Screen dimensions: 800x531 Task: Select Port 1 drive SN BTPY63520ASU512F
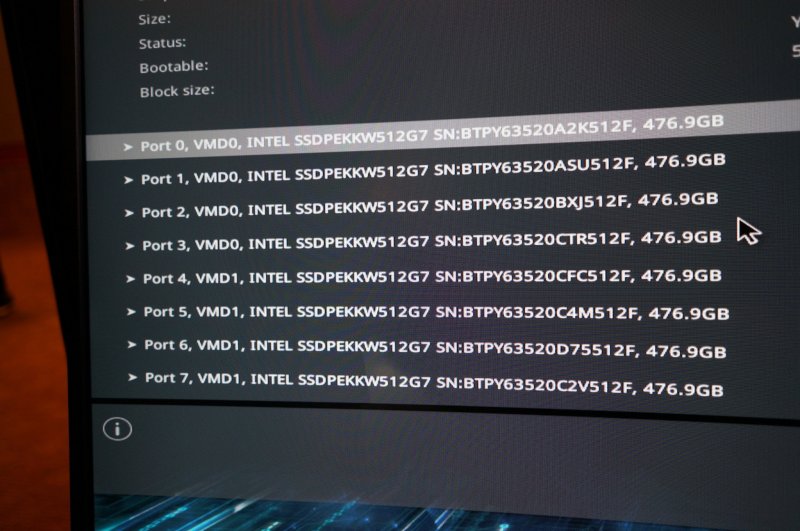433,170
